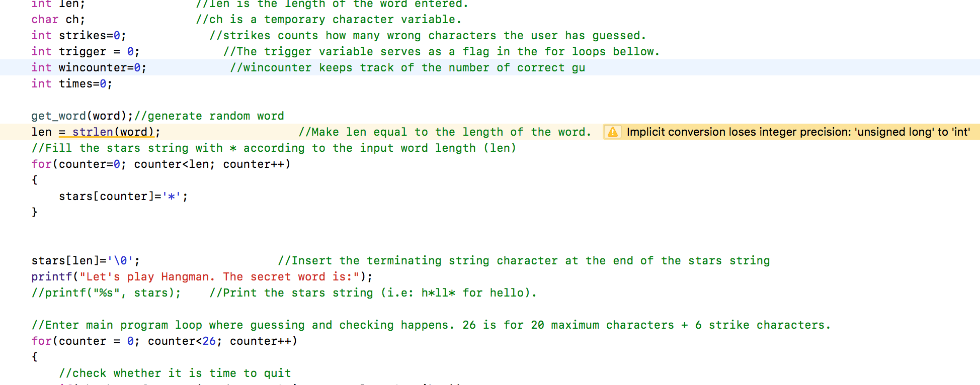Click the comment '//ch is a temporary character variable.'
This screenshot has width=980, height=385.
(x=329, y=19)
